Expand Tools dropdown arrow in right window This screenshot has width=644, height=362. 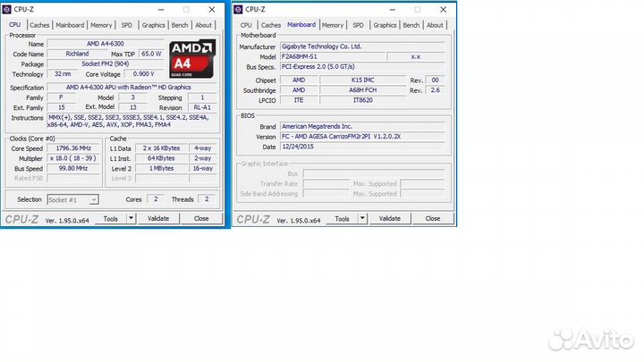(x=362, y=218)
